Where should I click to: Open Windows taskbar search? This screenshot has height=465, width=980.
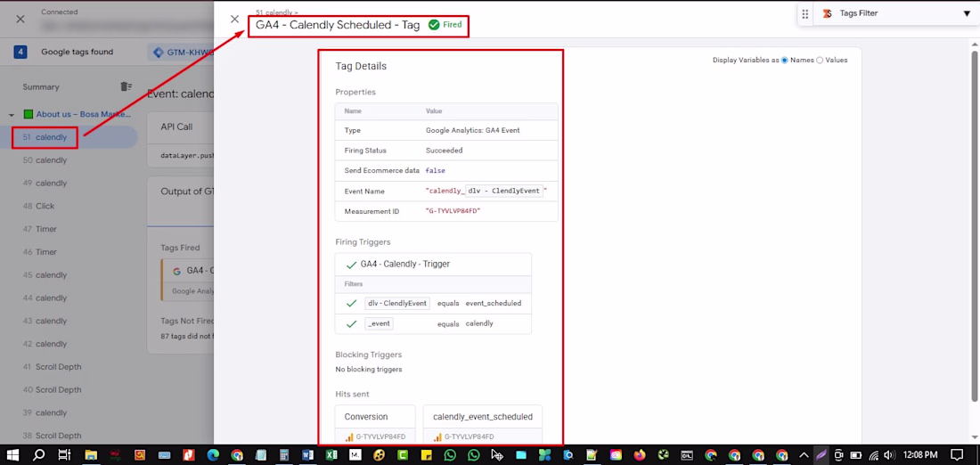click(x=38, y=455)
